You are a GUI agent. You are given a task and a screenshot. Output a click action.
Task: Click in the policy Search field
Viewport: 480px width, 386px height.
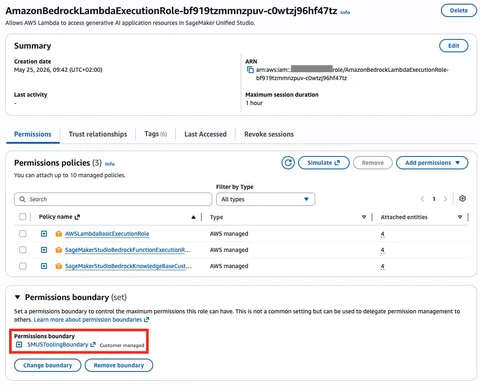(113, 199)
